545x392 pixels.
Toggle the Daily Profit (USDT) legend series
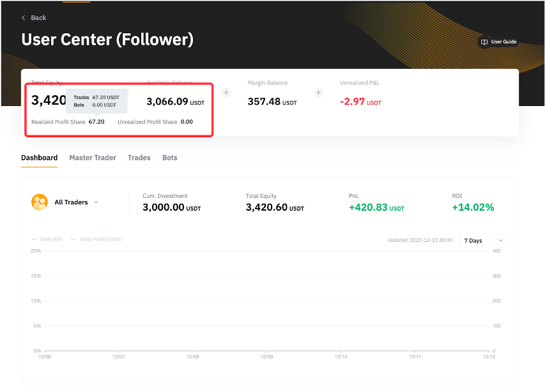96,239
